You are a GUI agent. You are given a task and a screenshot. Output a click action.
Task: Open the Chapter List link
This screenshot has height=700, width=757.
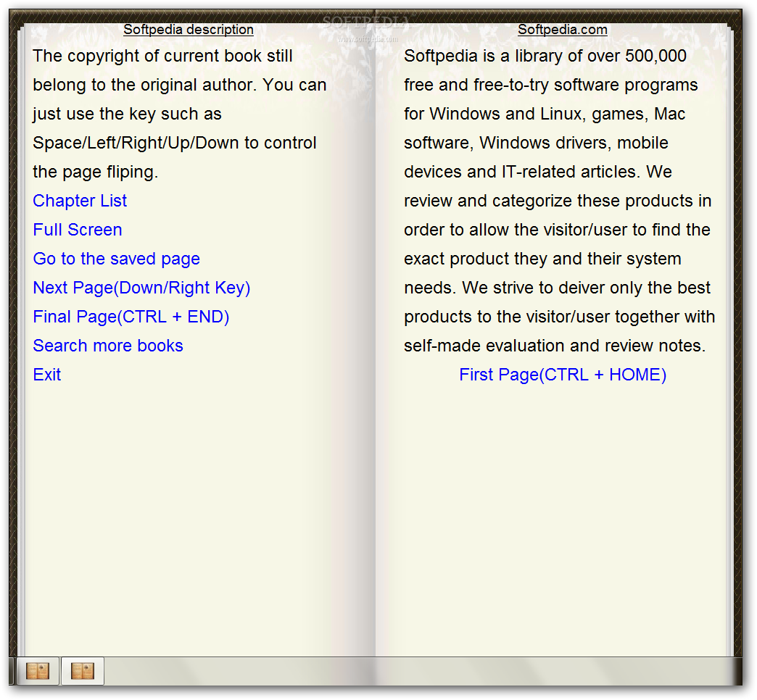[80, 201]
